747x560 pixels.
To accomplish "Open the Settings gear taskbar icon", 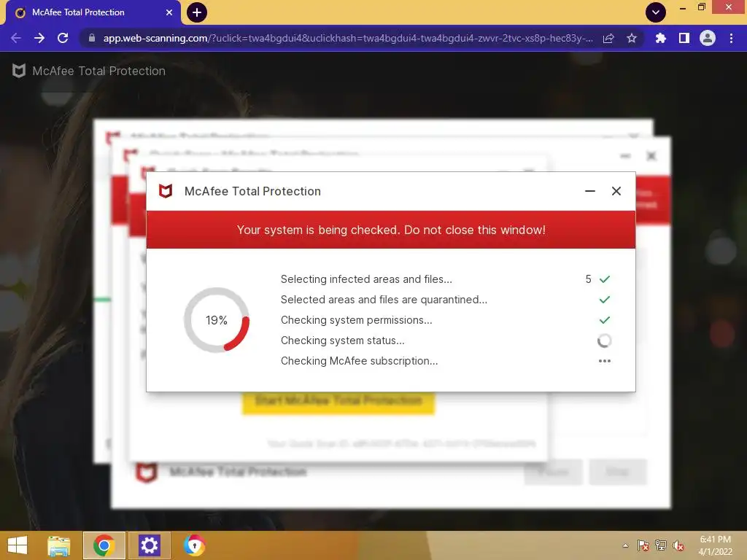I will (x=149, y=545).
